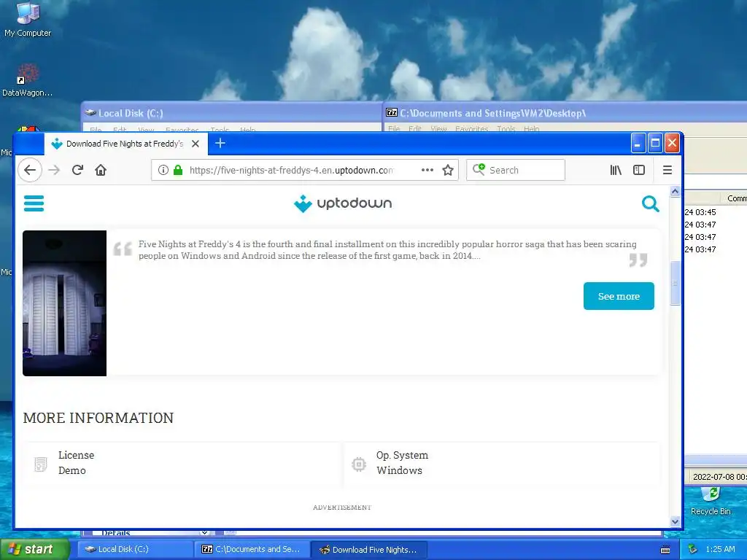
Task: Click the 2022-07-08 status entry in 7-Zip window
Action: pos(719,477)
